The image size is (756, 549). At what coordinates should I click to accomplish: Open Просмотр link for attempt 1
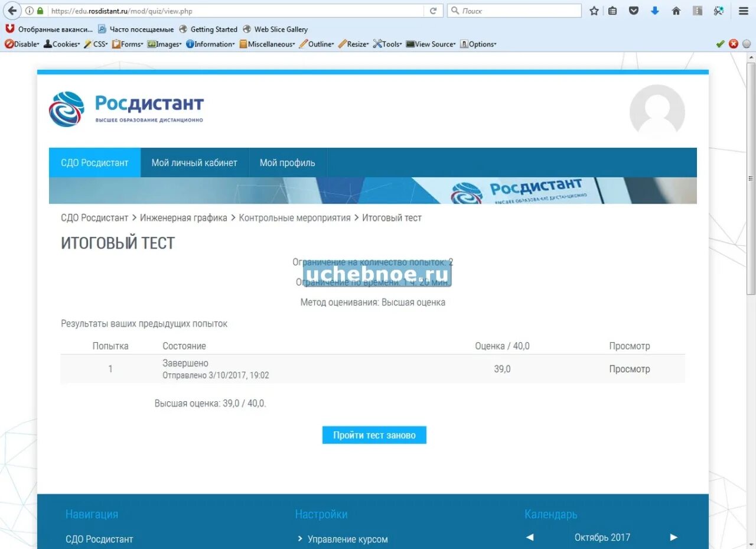630,369
